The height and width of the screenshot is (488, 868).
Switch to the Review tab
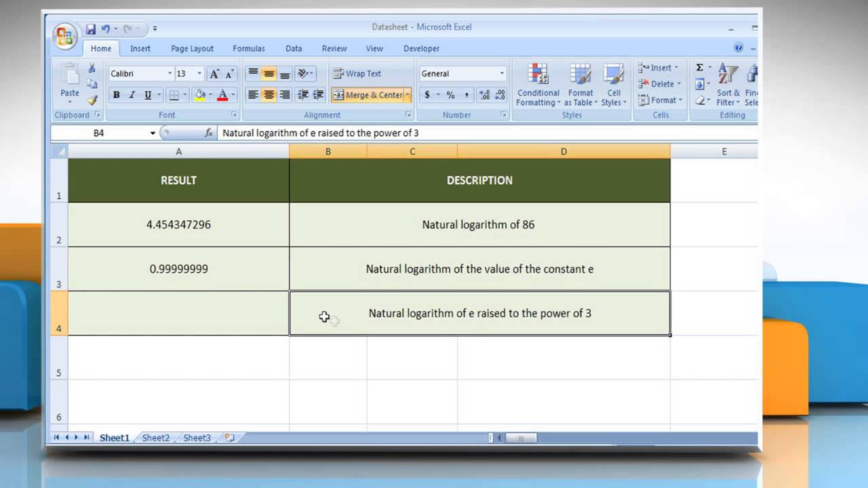tap(334, 48)
